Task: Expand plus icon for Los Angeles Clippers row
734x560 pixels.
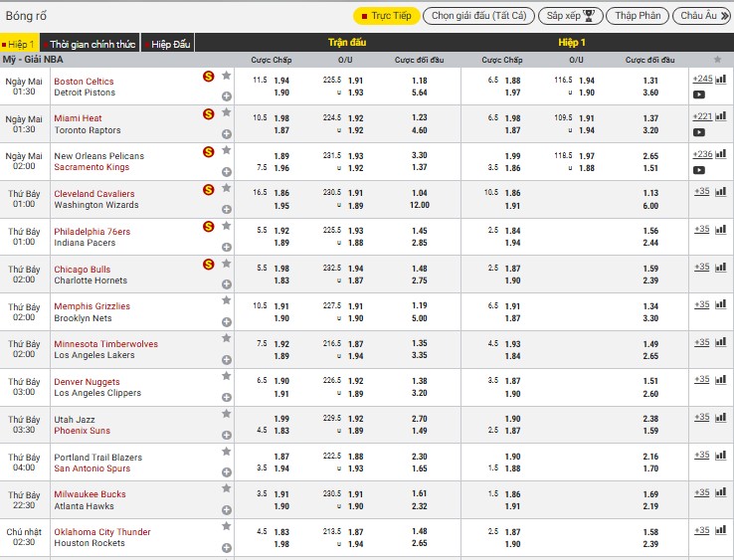Action: point(227,397)
